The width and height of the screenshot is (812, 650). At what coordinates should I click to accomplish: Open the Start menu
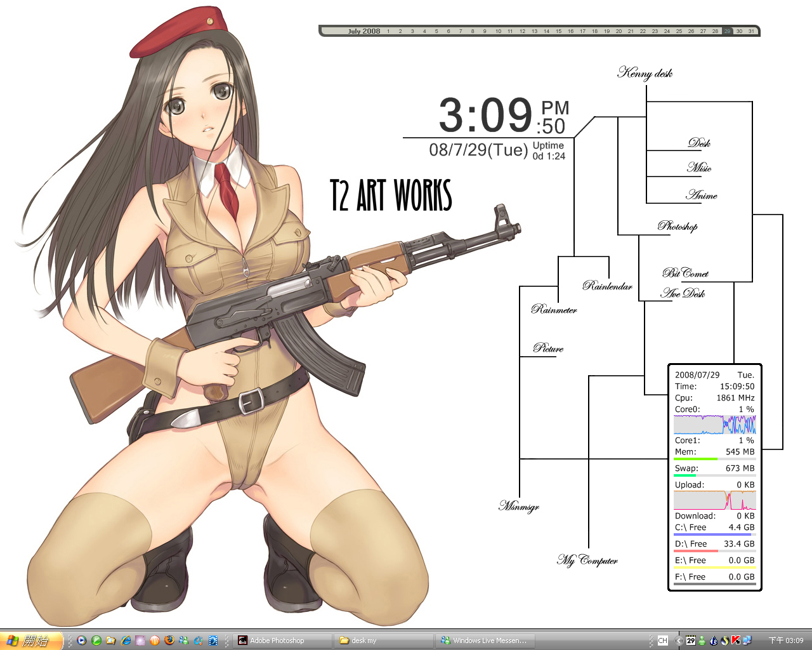coord(32,640)
